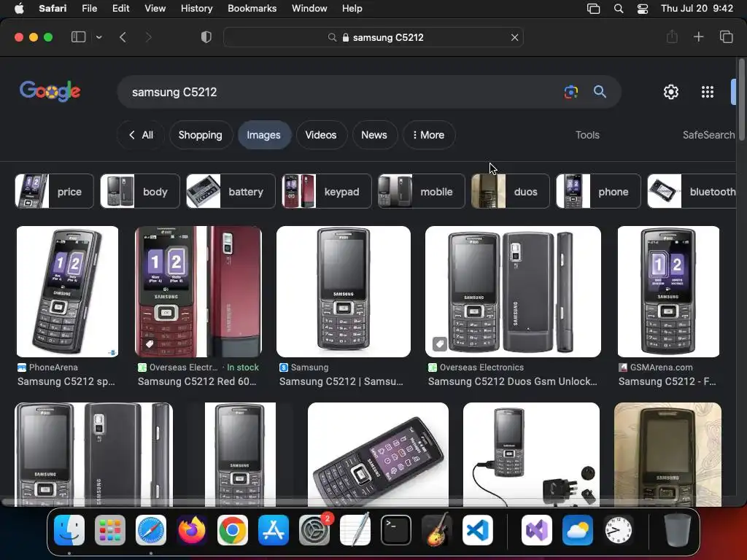Open the GSMArena.com C5212 image
The width and height of the screenshot is (747, 560).
click(668, 292)
